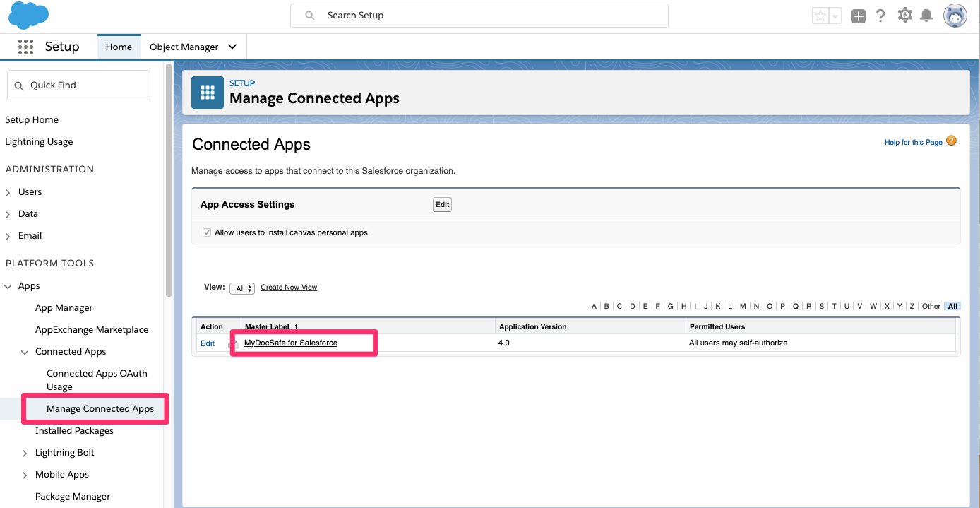Viewport: 980px width, 508px height.
Task: Click the Setup gear icon
Action: (904, 15)
